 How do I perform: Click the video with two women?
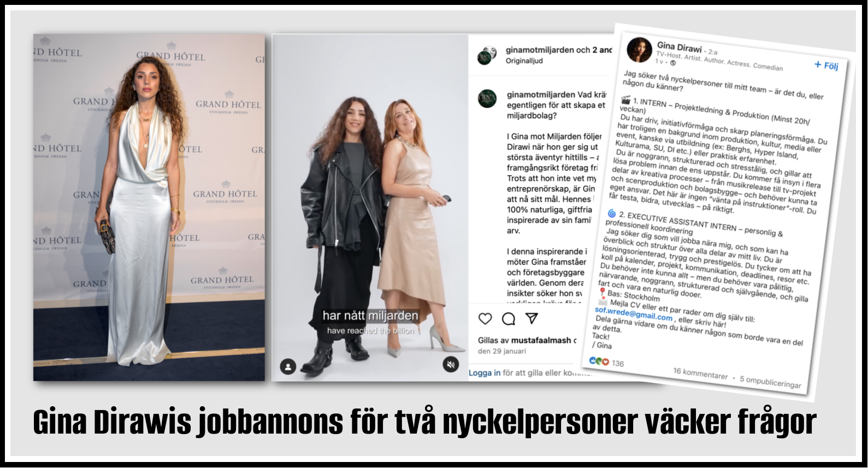(370, 208)
